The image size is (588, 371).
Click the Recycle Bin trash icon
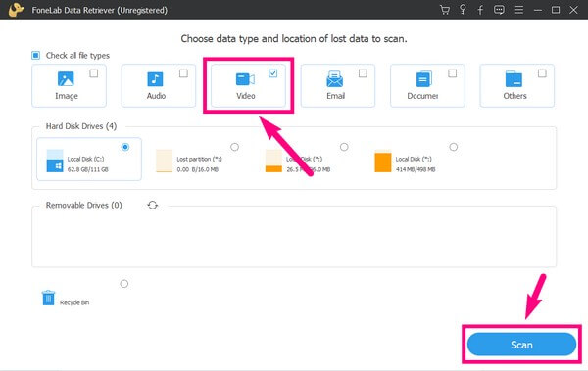tap(48, 298)
